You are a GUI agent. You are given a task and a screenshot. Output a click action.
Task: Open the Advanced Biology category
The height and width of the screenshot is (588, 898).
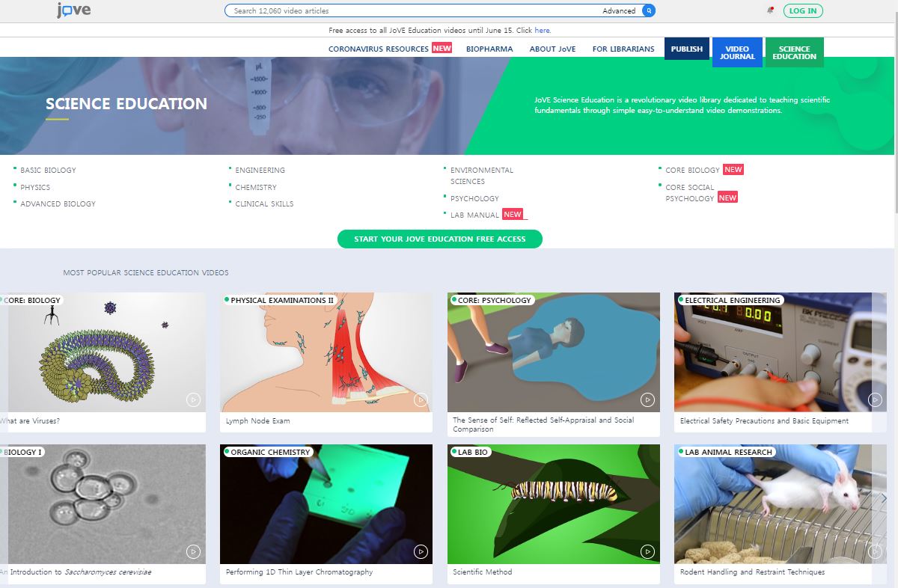tap(58, 203)
